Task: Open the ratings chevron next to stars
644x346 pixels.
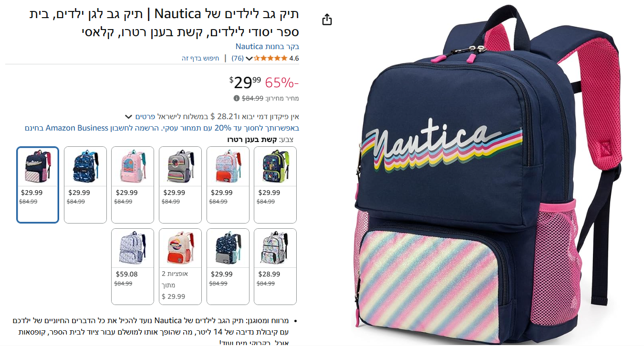Action: pyautogui.click(x=249, y=59)
